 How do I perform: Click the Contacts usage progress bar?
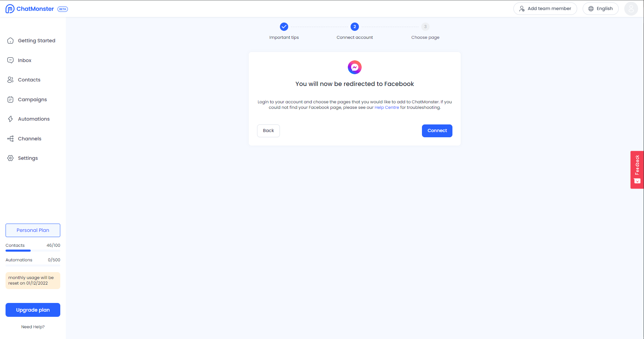tap(33, 251)
